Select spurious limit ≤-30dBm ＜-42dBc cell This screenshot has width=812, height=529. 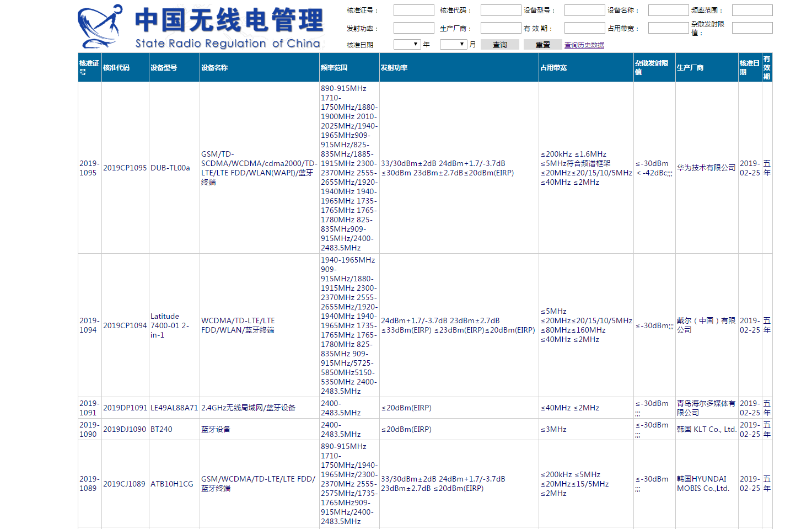point(654,168)
